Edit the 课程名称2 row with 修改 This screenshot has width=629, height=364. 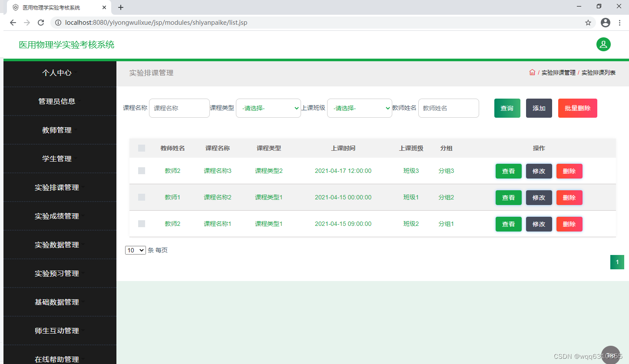coord(539,198)
